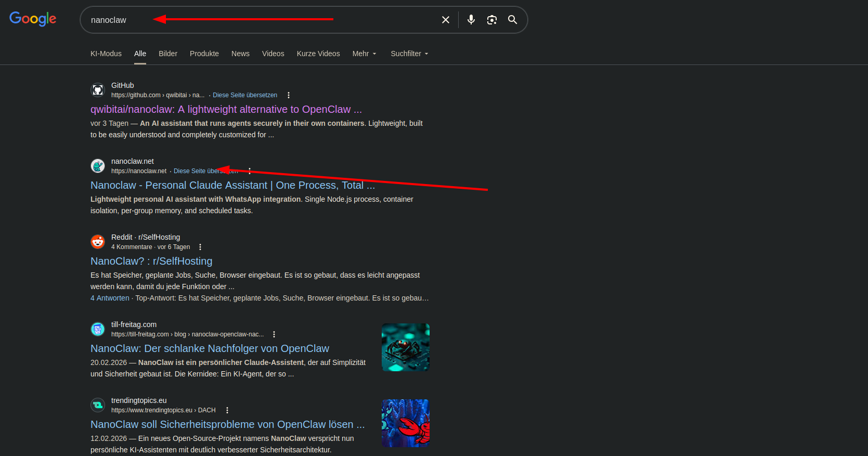The height and width of the screenshot is (456, 868).
Task: Open NanoClaw soll Sicherheitsprobleme von OpenClaw lösen
Action: 228,424
